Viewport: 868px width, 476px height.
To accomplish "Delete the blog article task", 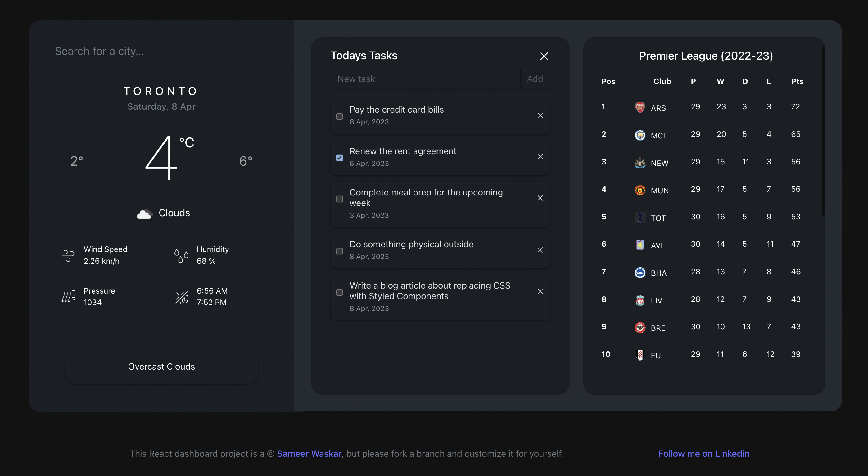I will [x=540, y=291].
